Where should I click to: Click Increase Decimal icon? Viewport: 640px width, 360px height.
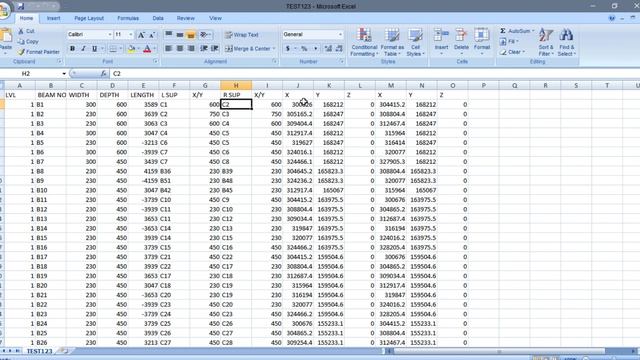[x=328, y=49]
